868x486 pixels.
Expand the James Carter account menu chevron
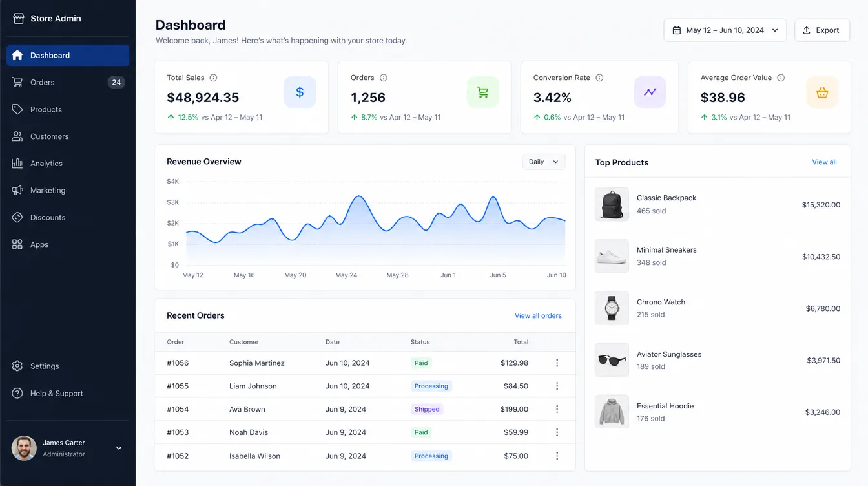[x=119, y=448]
